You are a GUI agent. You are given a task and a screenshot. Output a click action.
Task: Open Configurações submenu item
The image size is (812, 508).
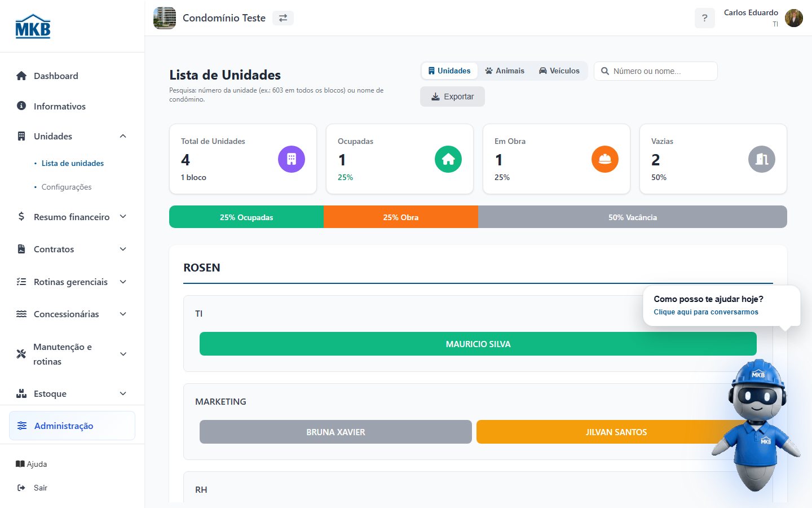(67, 187)
